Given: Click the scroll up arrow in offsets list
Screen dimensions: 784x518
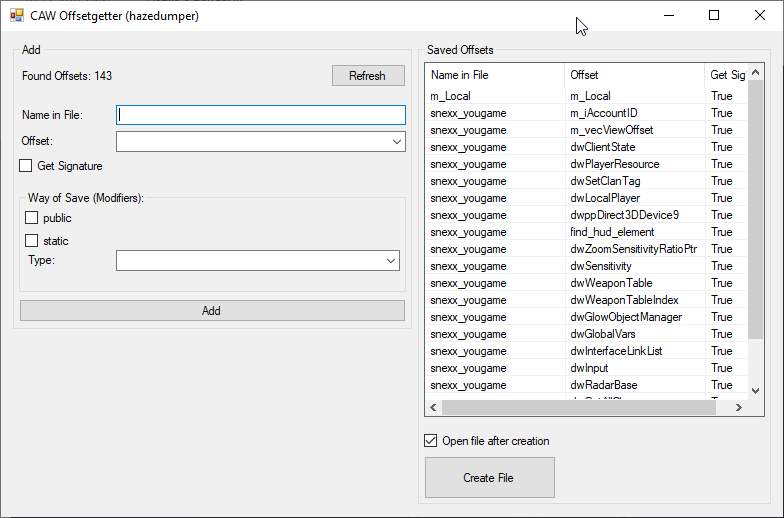Looking at the screenshot, I should (x=756, y=72).
